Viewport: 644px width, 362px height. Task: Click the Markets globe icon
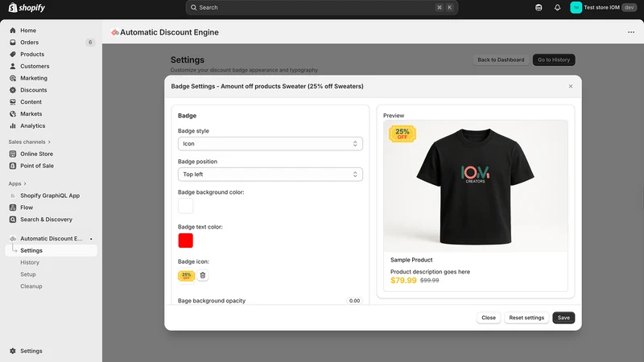[x=13, y=113]
